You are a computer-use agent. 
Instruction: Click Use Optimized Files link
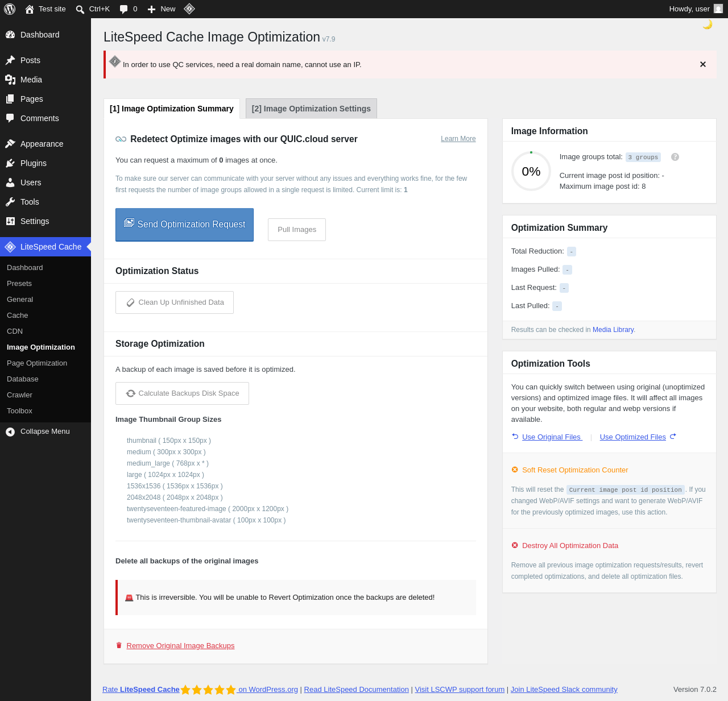(x=633, y=437)
